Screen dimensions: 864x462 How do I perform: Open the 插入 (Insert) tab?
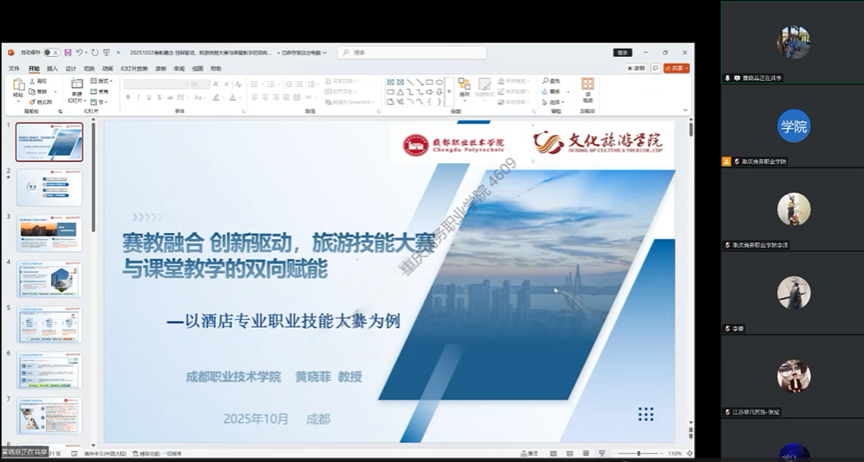coord(52,68)
